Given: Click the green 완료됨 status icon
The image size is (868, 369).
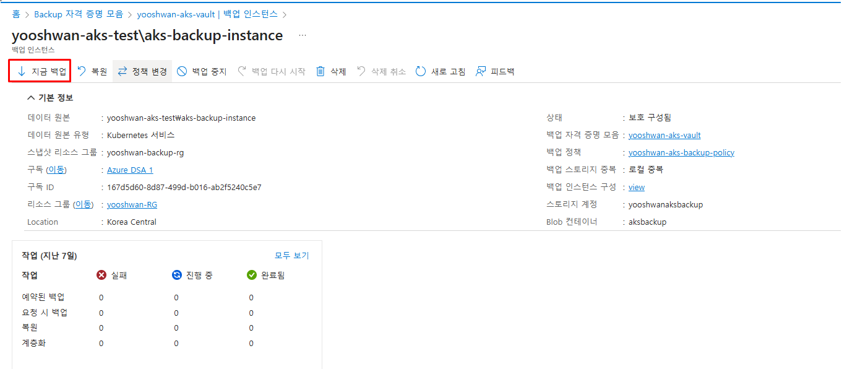Looking at the screenshot, I should 252,275.
